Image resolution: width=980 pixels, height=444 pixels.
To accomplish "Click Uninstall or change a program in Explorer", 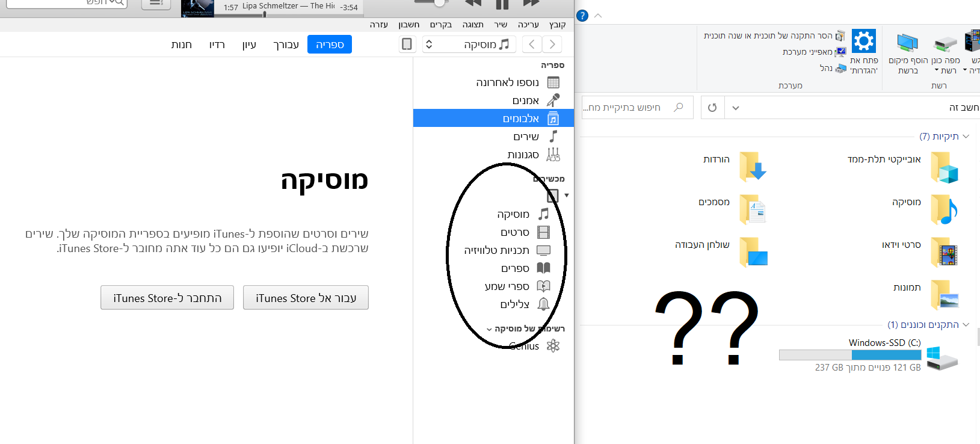I will coord(774,36).
